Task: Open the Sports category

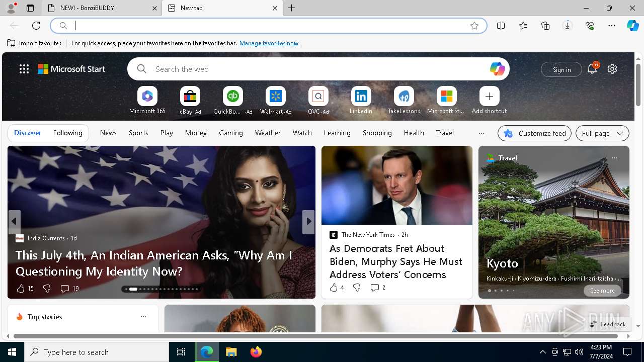Action: [138, 133]
